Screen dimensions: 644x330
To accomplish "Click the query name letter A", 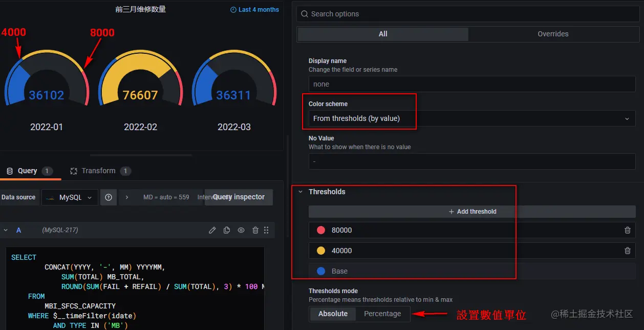I will (19, 230).
